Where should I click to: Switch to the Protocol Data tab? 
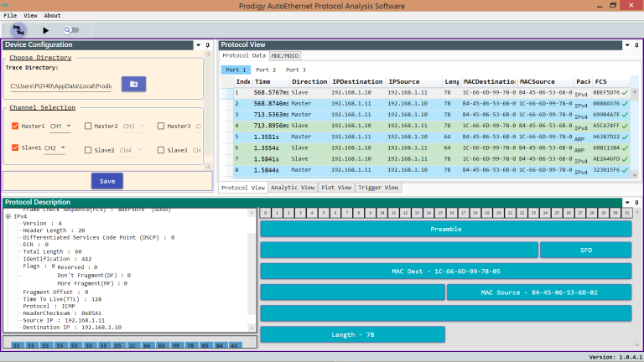pyautogui.click(x=244, y=55)
